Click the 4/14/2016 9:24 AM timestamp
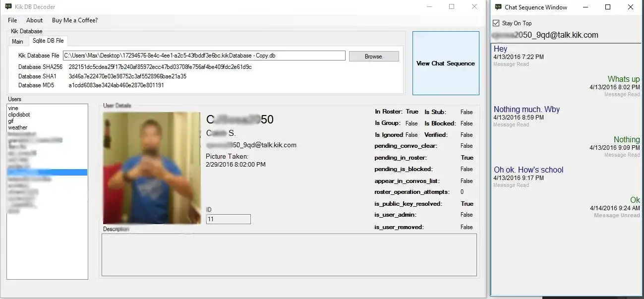 pyautogui.click(x=615, y=209)
